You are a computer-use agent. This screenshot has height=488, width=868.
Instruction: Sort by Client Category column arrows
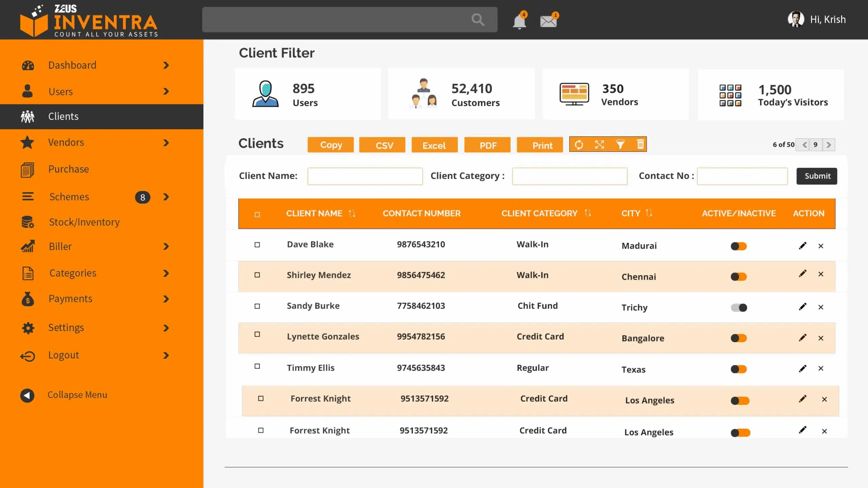(588, 213)
